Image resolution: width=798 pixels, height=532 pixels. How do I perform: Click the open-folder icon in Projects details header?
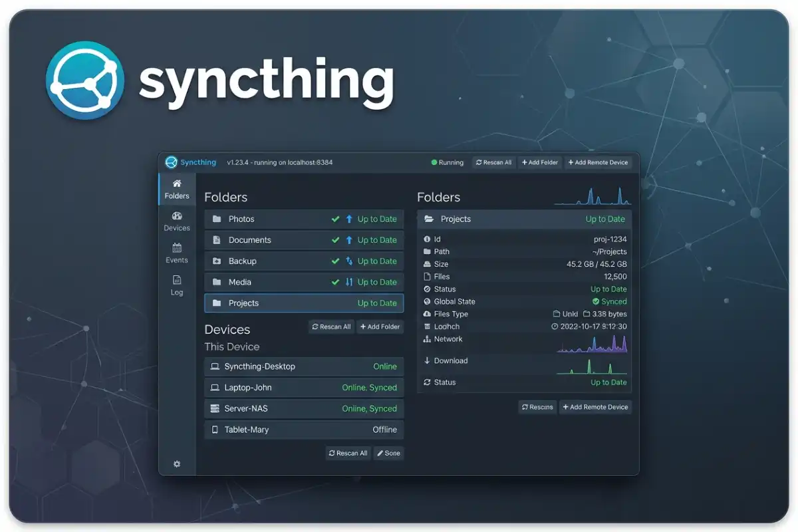[x=429, y=219]
